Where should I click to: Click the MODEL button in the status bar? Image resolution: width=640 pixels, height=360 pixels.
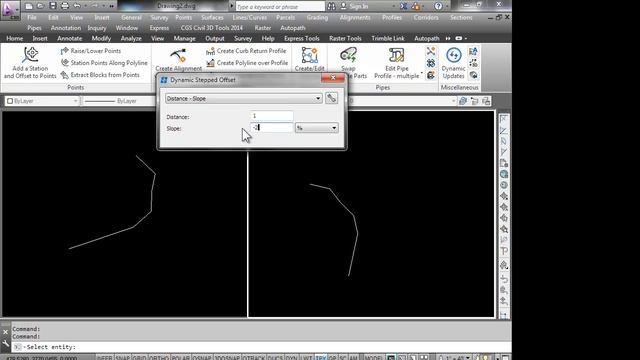(373, 358)
